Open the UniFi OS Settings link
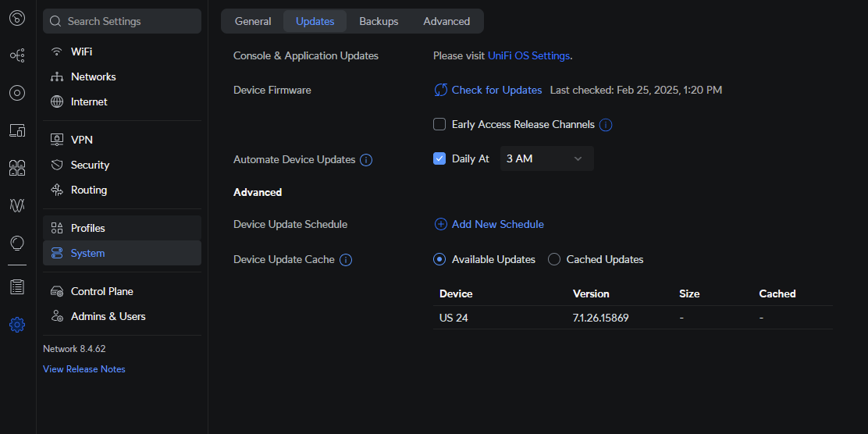 (528, 55)
